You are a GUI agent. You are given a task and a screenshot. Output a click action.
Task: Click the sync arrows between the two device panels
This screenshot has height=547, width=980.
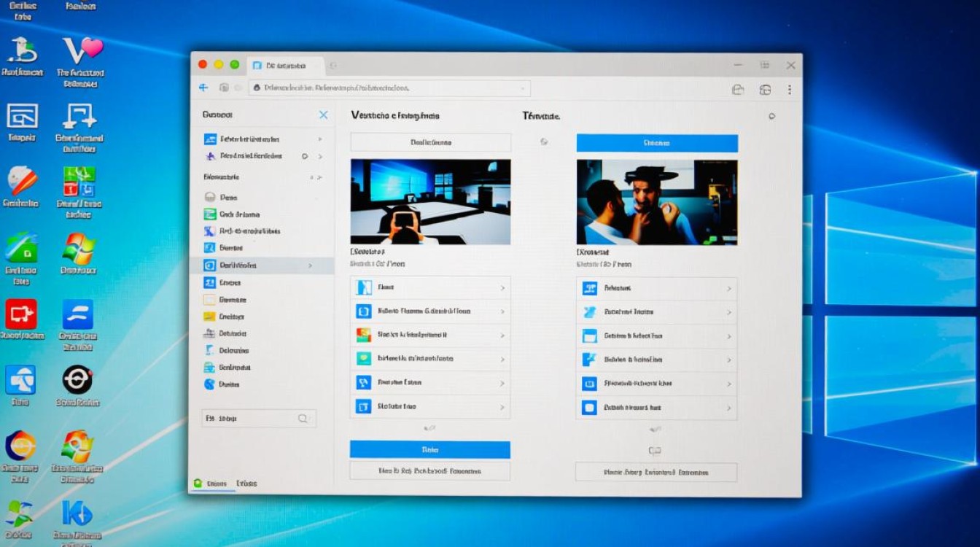[x=543, y=141]
